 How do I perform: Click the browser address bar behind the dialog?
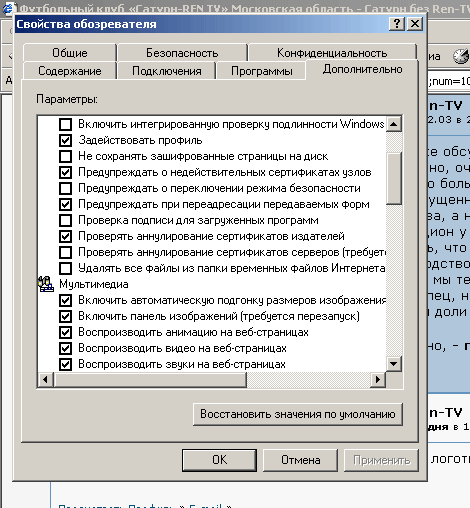tap(449, 81)
